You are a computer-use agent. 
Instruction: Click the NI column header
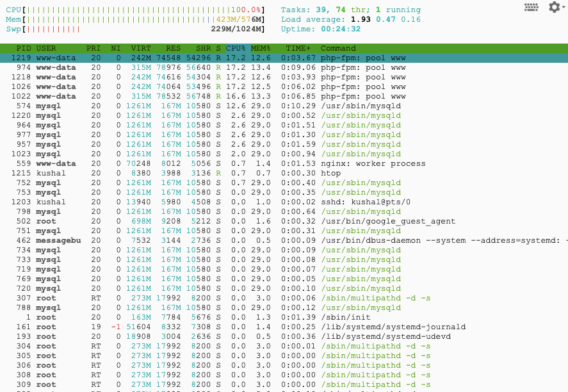click(116, 48)
